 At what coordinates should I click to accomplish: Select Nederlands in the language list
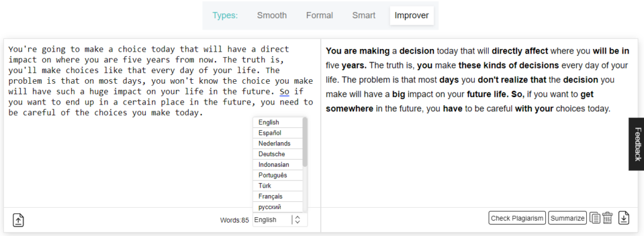(x=277, y=143)
